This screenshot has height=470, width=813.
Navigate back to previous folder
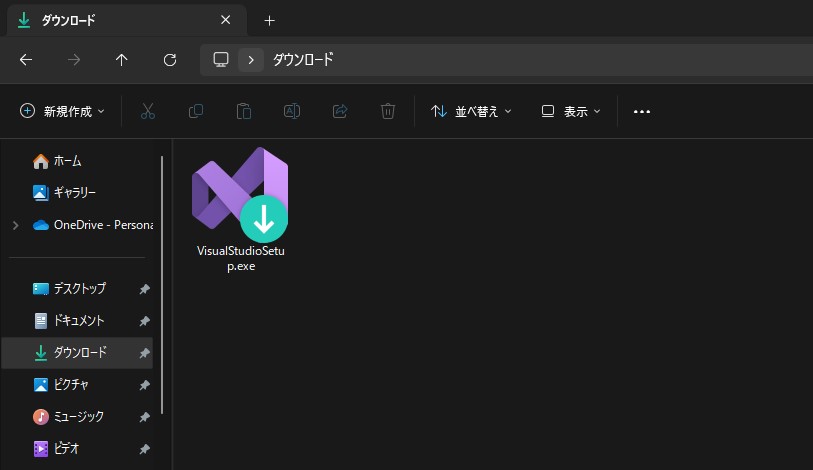(x=26, y=60)
